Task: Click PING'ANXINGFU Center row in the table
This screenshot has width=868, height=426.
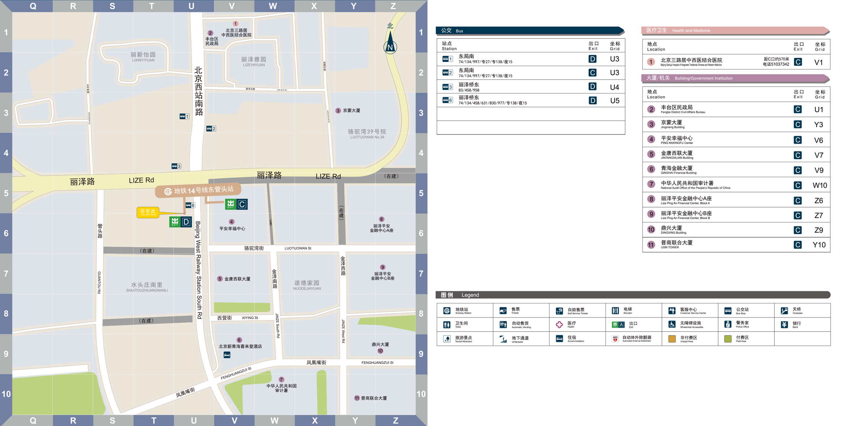Action: pos(736,140)
